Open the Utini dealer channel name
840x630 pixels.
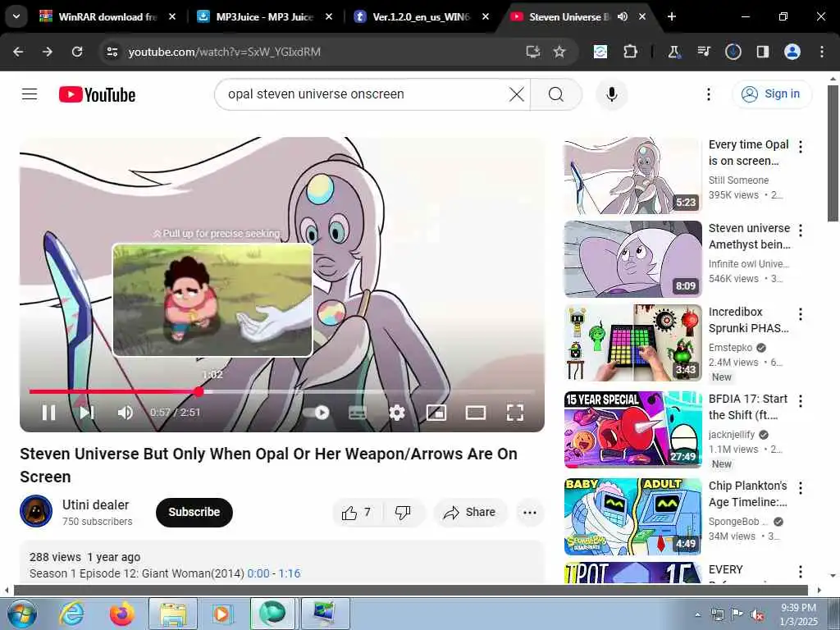pyautogui.click(x=95, y=504)
